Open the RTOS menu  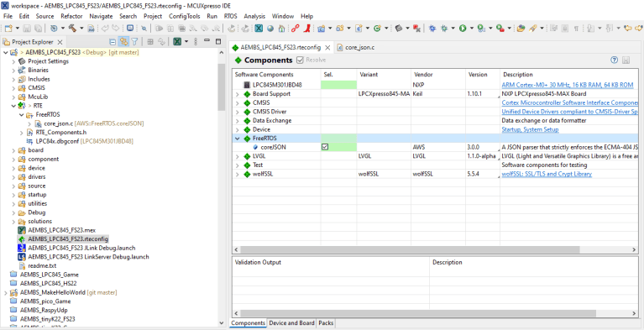pyautogui.click(x=230, y=17)
